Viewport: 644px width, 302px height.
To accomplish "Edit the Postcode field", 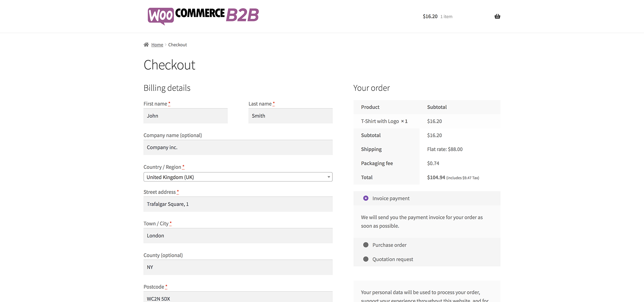I will tap(238, 297).
